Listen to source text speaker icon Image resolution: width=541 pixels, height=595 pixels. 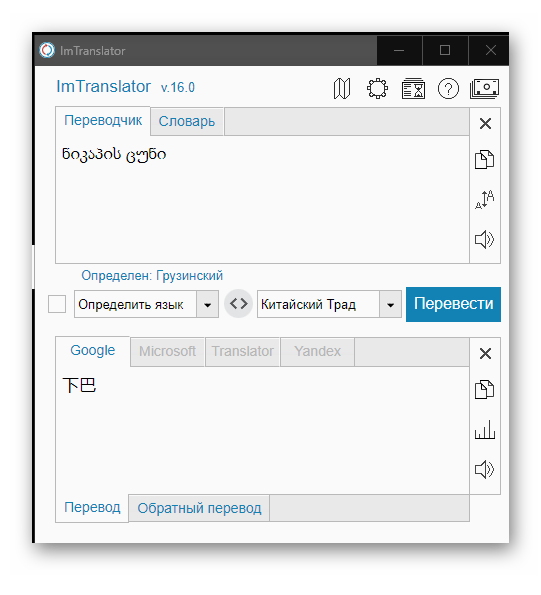click(x=484, y=239)
